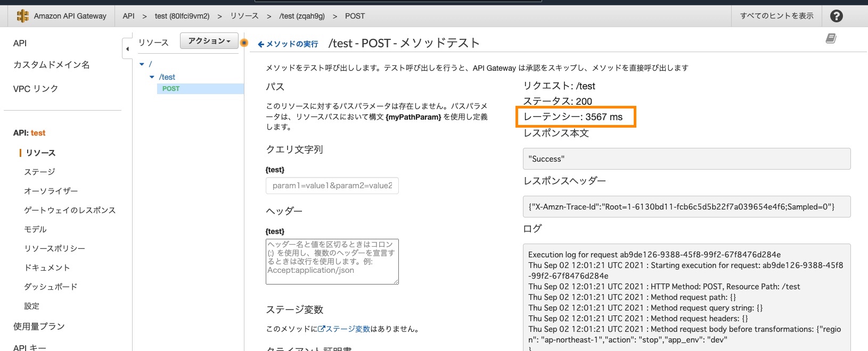The image size is (868, 351).
Task: Open カスタムドメイン名 in the sidebar
Action: [x=52, y=65]
